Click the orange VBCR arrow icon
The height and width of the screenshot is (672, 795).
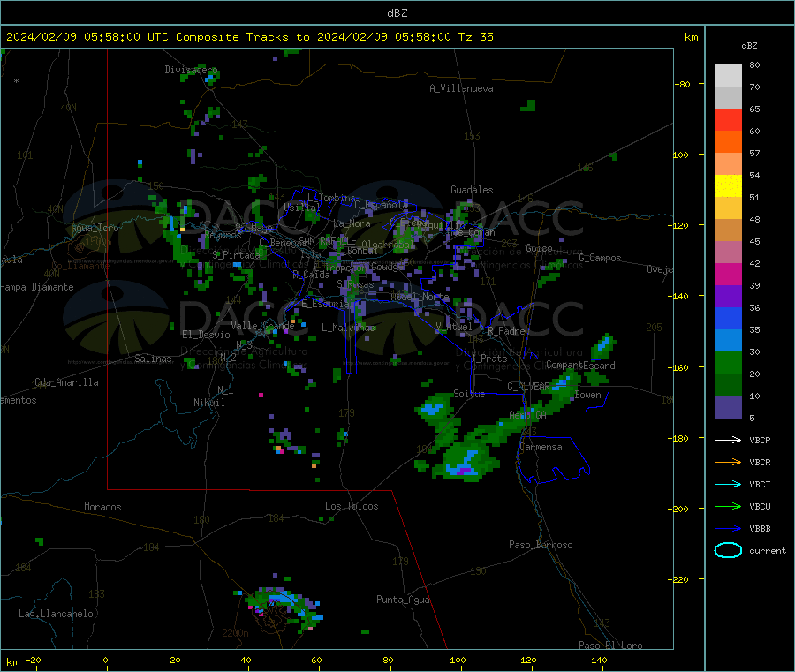point(728,462)
